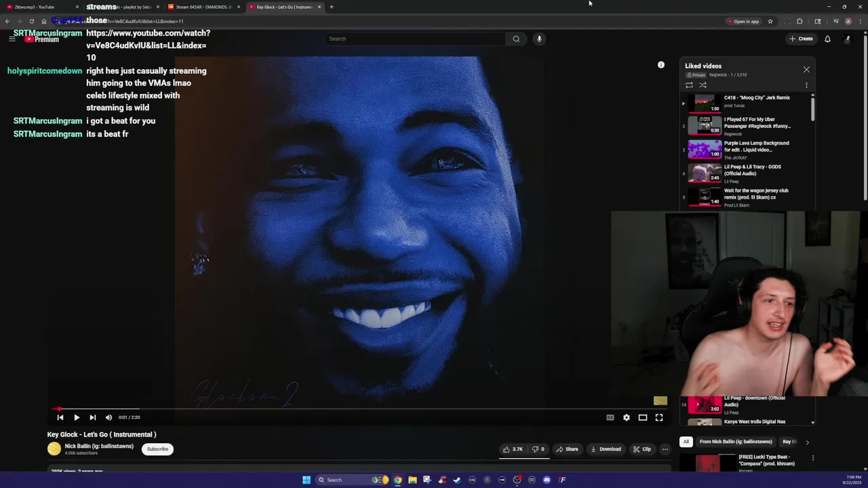Close the Liked videos playlist panel
868x488 pixels.
[806, 69]
